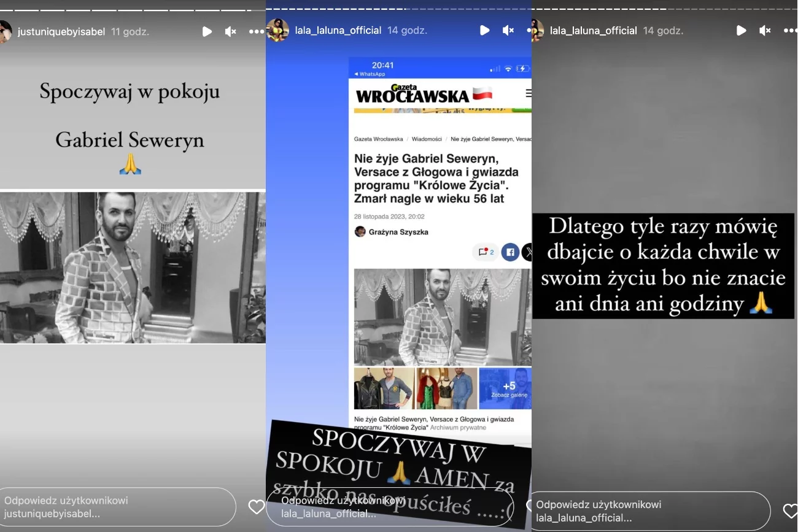
Task: Click article date 28 listopada 2023, 20:02
Action: 389,217
